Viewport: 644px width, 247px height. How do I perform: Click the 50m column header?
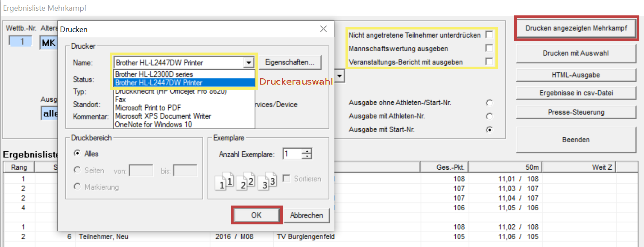505,167
